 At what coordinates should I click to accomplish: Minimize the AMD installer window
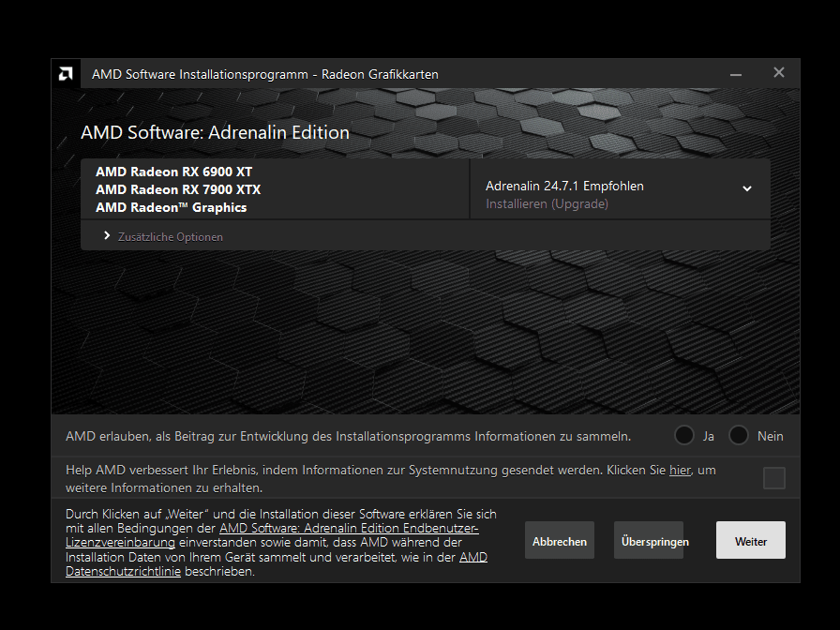pyautogui.click(x=736, y=74)
